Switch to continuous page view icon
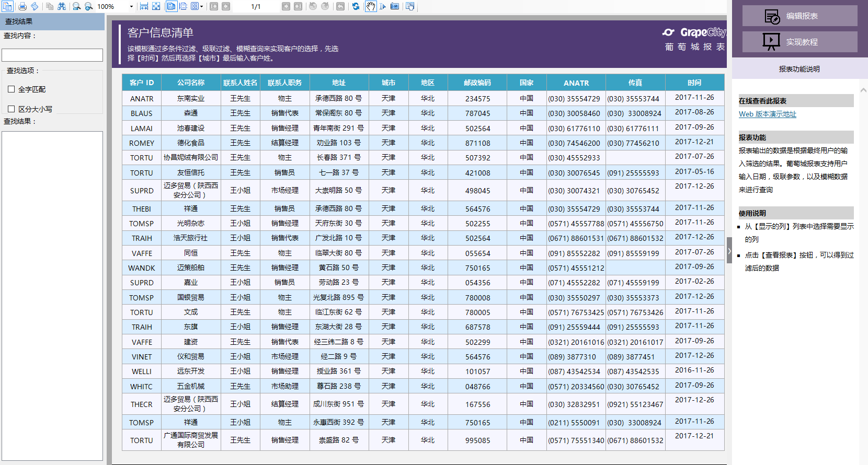This screenshot has width=868, height=465. [184, 6]
